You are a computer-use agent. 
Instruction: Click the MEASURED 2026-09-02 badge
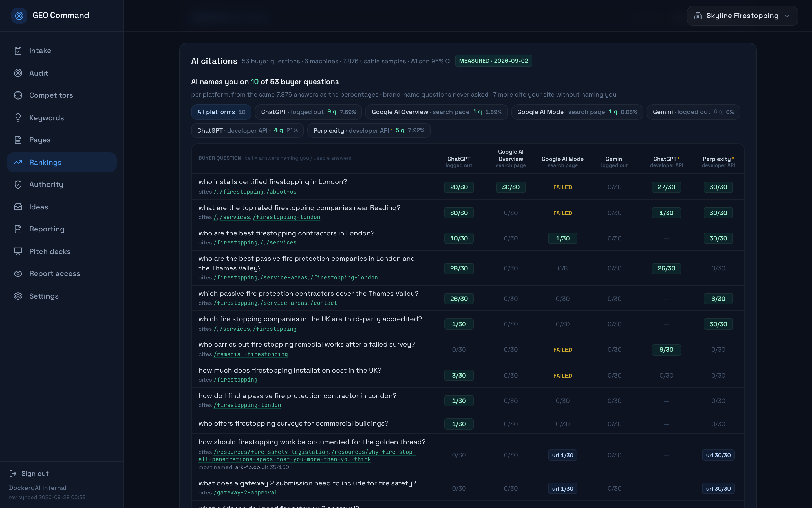coord(494,61)
